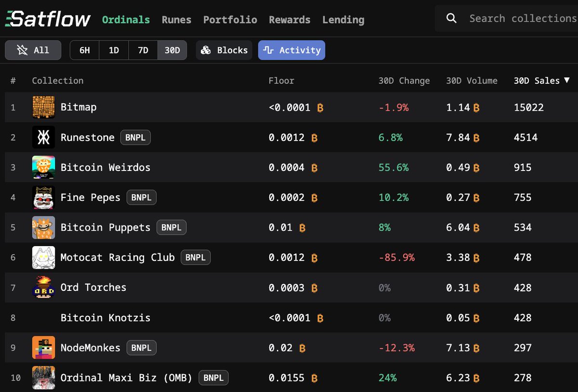Open the Rewards tab
The width and height of the screenshot is (578, 392).
289,20
